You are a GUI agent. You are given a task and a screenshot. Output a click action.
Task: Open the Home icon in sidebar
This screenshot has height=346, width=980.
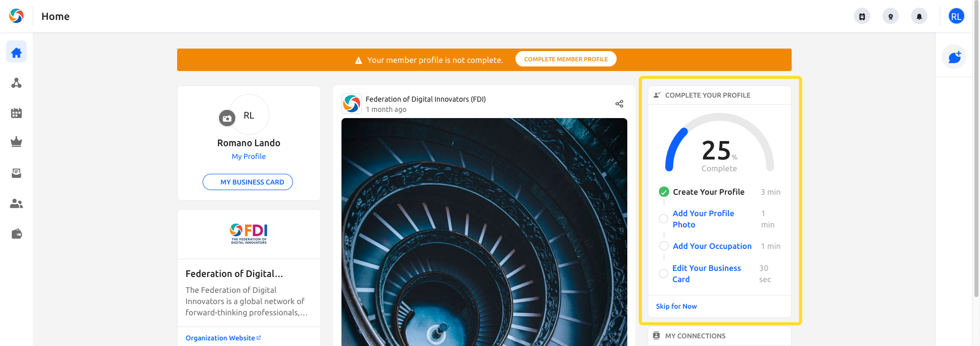pyautogui.click(x=16, y=52)
